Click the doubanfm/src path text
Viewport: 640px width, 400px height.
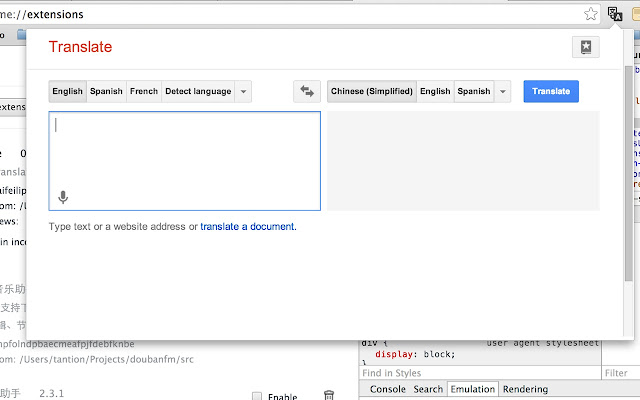(107, 360)
